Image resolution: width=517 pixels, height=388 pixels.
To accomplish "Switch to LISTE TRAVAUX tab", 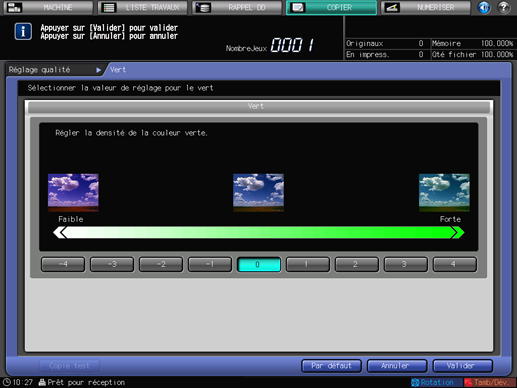I will (x=144, y=7).
